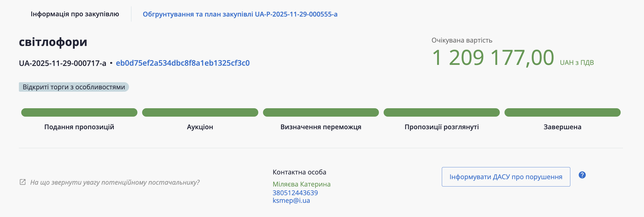Click the email address ksmep@i.ua
The width and height of the screenshot is (644, 217).
point(291,200)
